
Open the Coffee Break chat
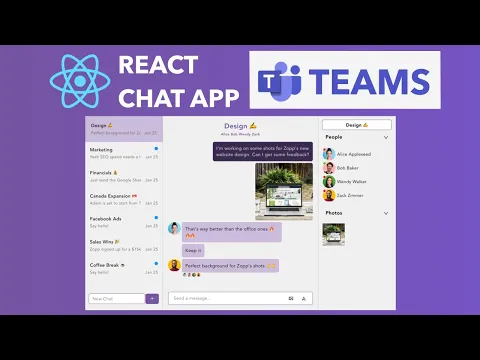point(124,268)
